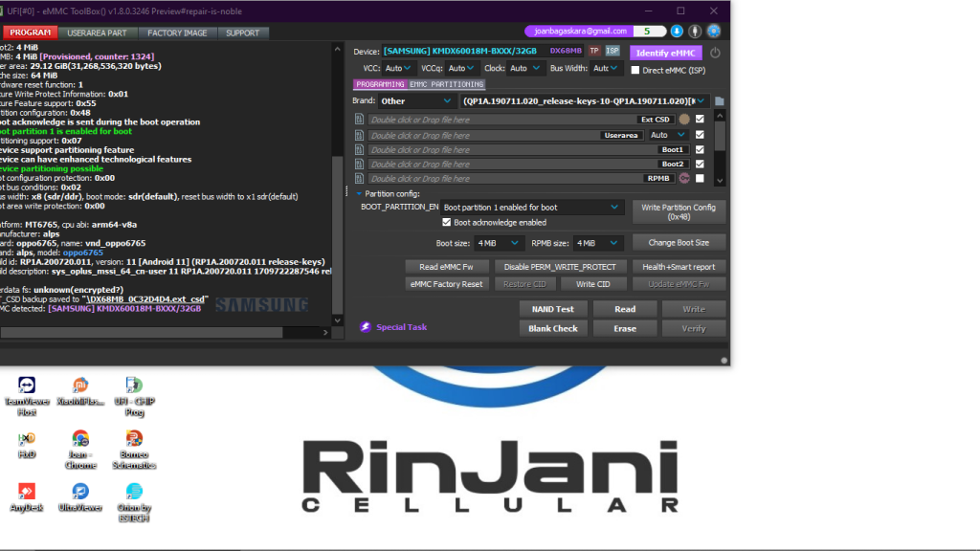Click Disable PERM_WRITE_PROTECT button
980x551 pixels.
click(x=560, y=267)
